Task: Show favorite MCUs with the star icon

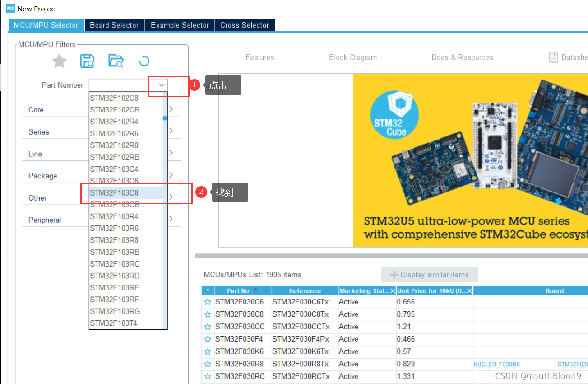Action: click(59, 61)
